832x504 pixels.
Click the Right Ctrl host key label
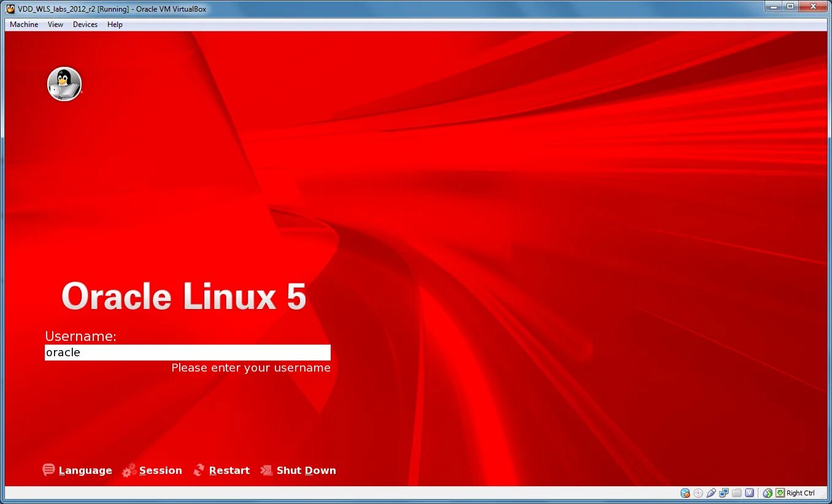click(801, 493)
